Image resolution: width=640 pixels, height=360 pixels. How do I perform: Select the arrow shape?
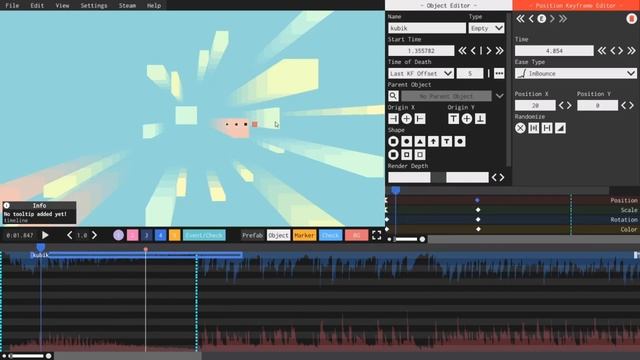[x=433, y=141]
